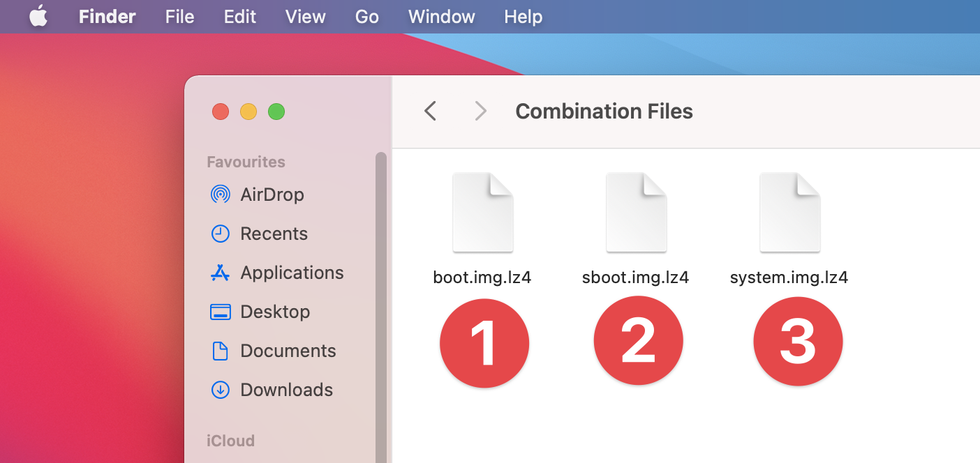Open the Window menu
980x463 pixels.
coord(442,17)
